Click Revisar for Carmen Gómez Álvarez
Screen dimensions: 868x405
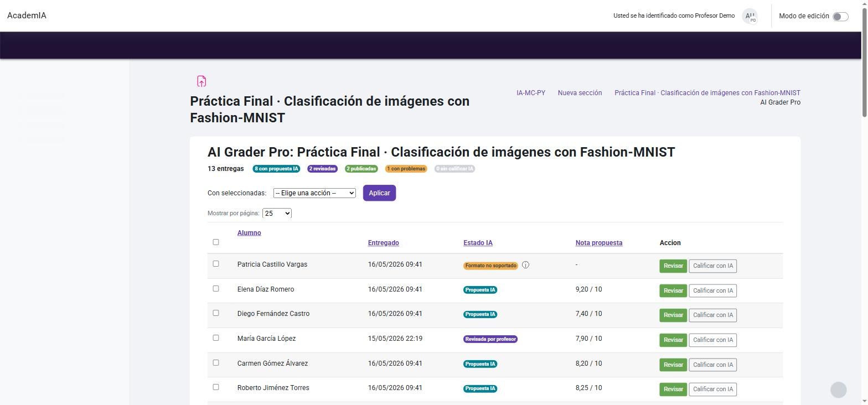tap(673, 365)
